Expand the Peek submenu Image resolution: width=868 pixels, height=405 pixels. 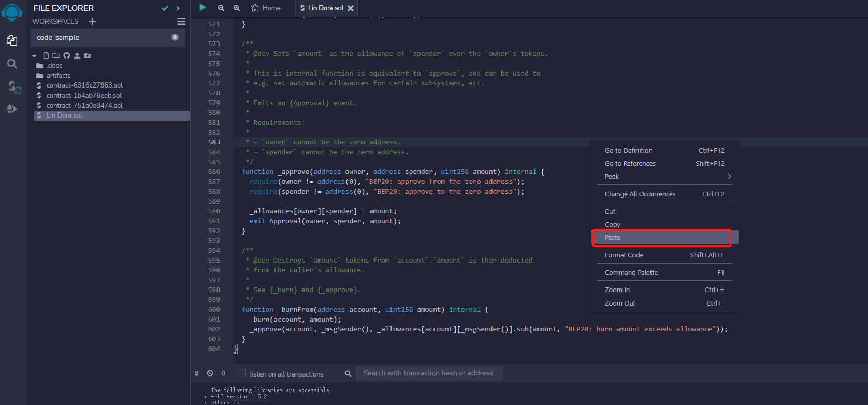click(x=664, y=177)
